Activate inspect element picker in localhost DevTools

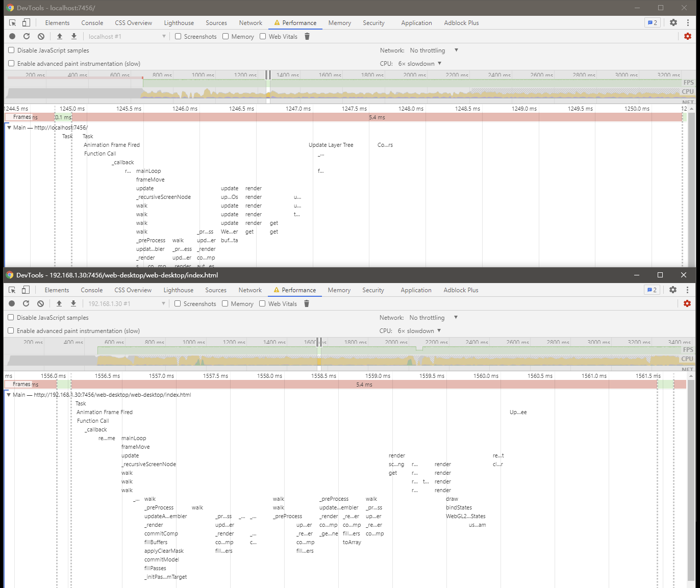point(13,23)
